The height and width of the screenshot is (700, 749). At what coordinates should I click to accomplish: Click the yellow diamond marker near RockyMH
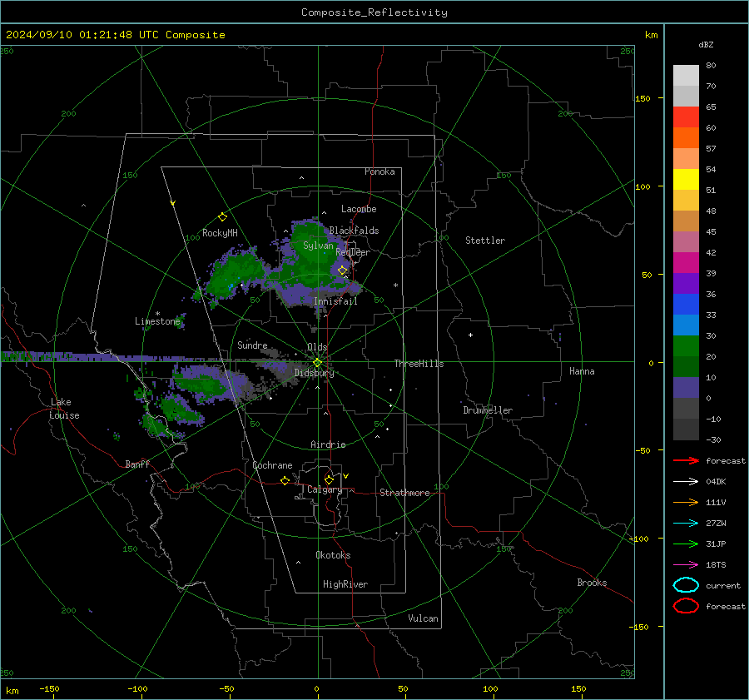[x=222, y=217]
